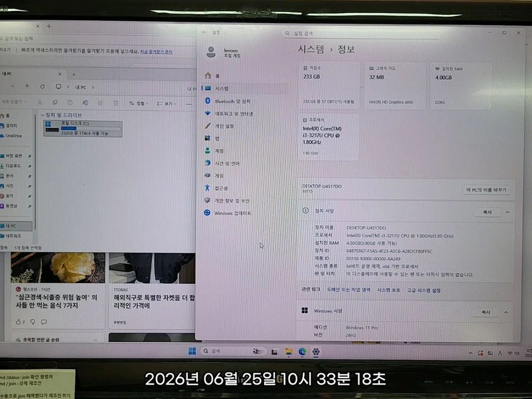This screenshot has width=532, height=399.
Task: Close the 내 PC Explorer tab
Action: tap(60, 74)
